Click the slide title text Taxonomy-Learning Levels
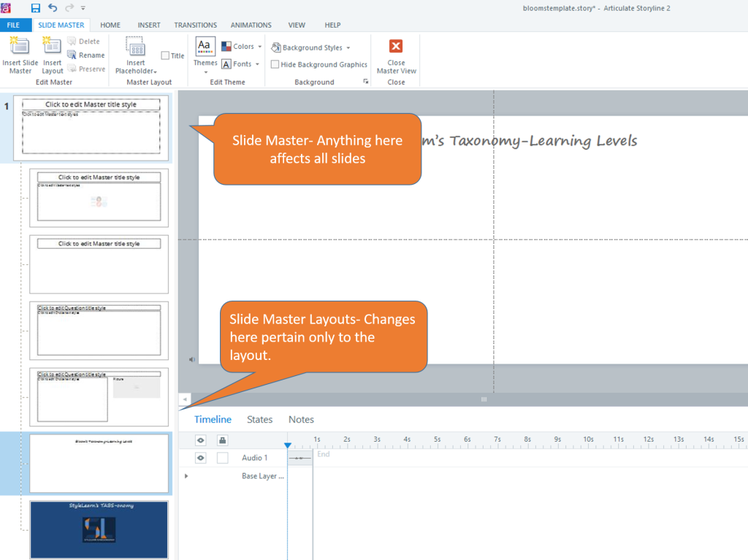 [543, 141]
